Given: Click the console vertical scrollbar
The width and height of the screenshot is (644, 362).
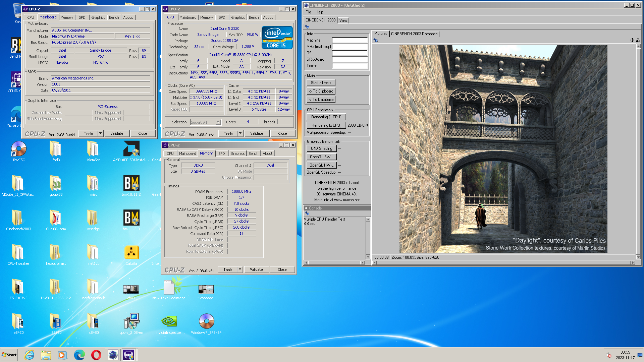Looking at the screenshot, I should [368, 238].
